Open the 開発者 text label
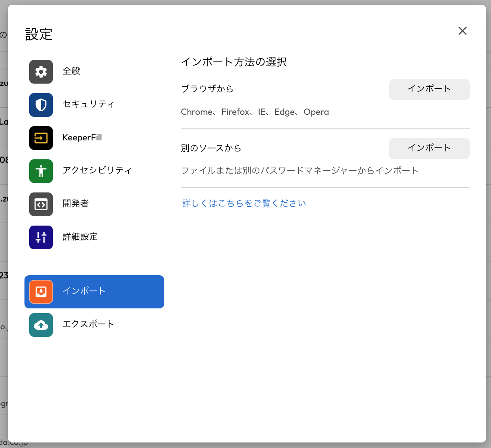Image resolution: width=491 pixels, height=448 pixels. coord(76,203)
